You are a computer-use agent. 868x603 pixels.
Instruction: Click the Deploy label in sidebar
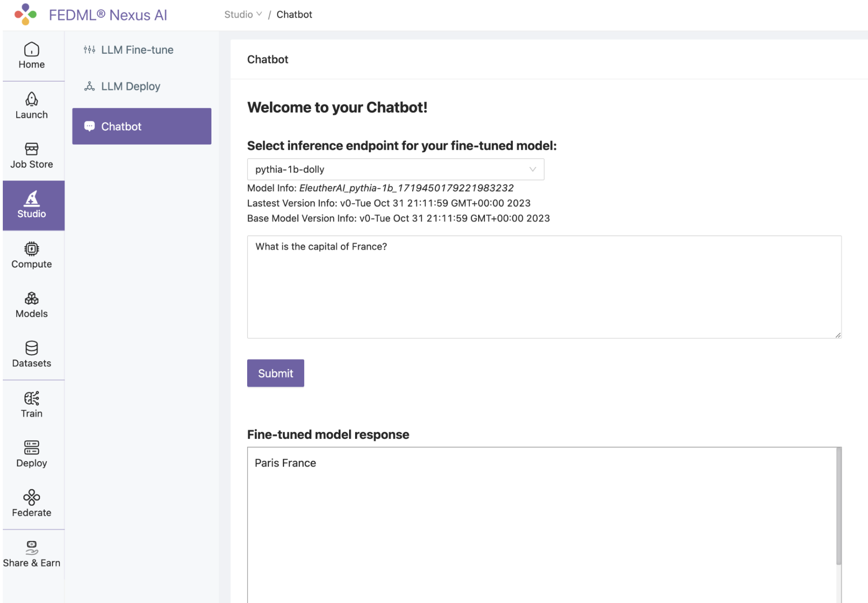(32, 463)
